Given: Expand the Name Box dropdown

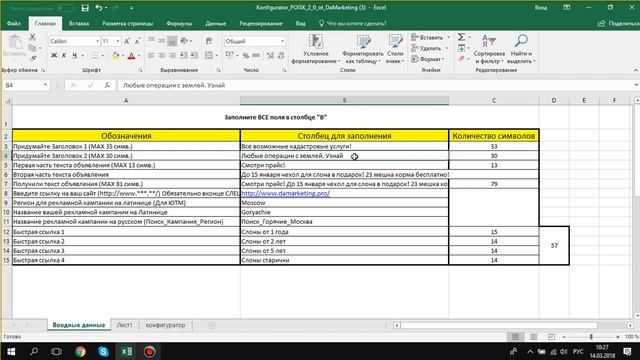Looking at the screenshot, I should pos(45,85).
